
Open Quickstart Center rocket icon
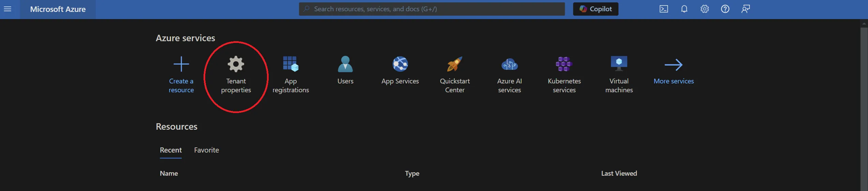click(x=455, y=64)
